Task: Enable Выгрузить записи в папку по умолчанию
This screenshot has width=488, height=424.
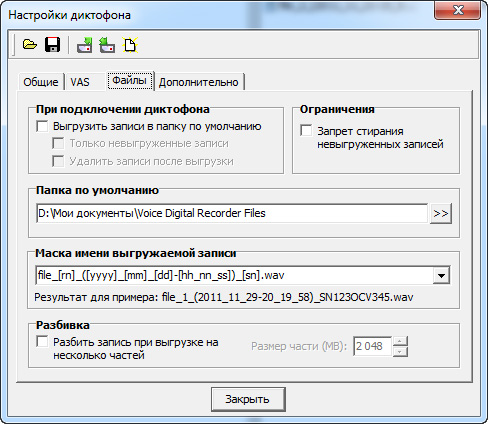Action: tap(42, 127)
